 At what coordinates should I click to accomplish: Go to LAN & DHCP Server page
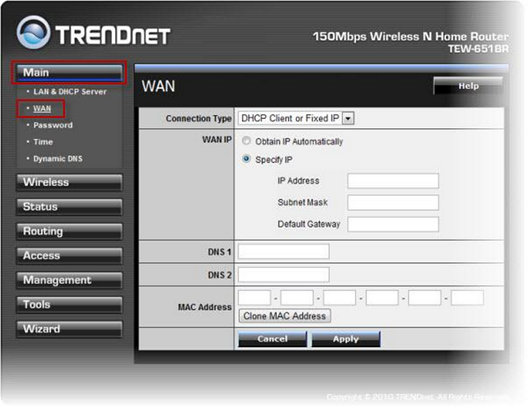click(x=70, y=92)
